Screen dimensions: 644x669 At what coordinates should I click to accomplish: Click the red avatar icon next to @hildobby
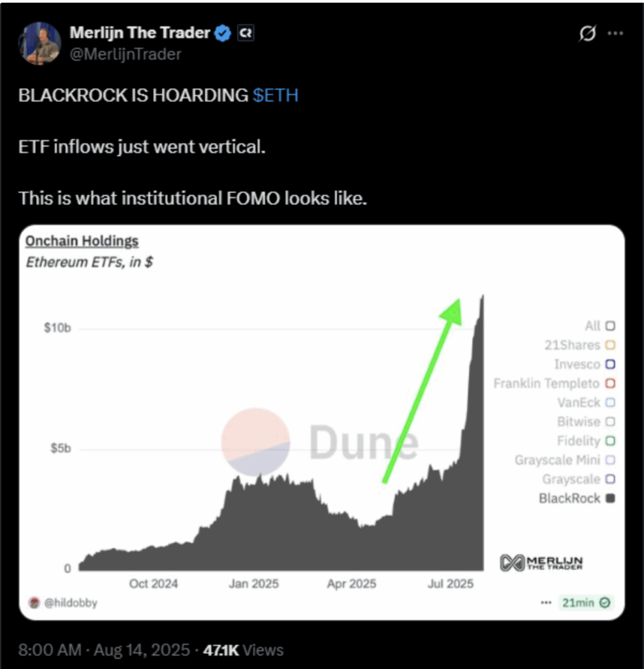tap(34, 602)
